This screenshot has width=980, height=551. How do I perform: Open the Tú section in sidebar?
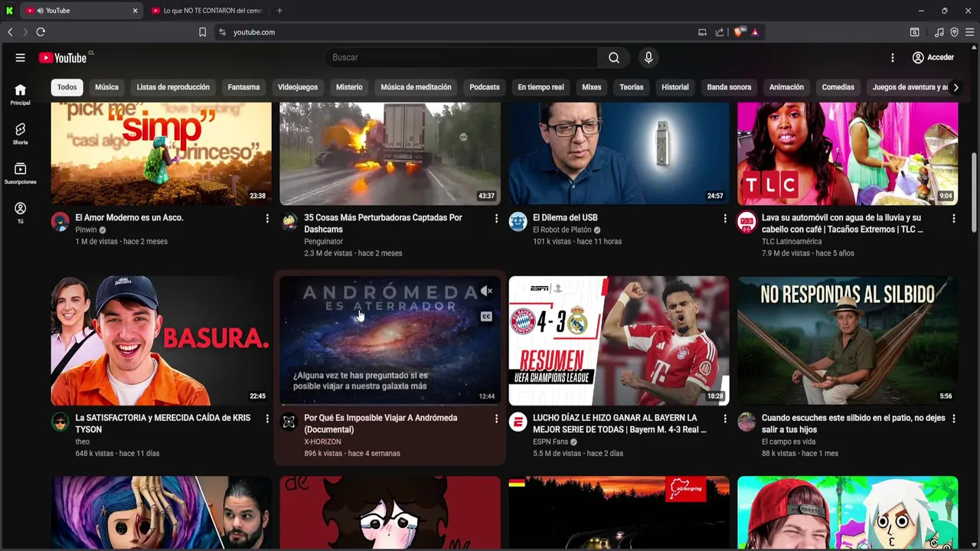tap(21, 213)
